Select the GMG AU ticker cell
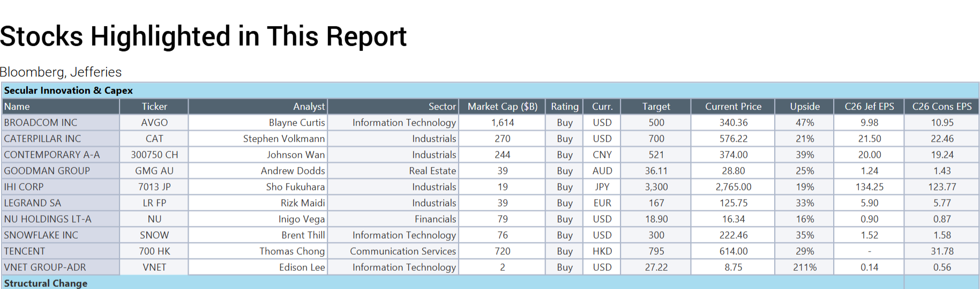Viewport: 980px width, 289px height. tap(154, 171)
